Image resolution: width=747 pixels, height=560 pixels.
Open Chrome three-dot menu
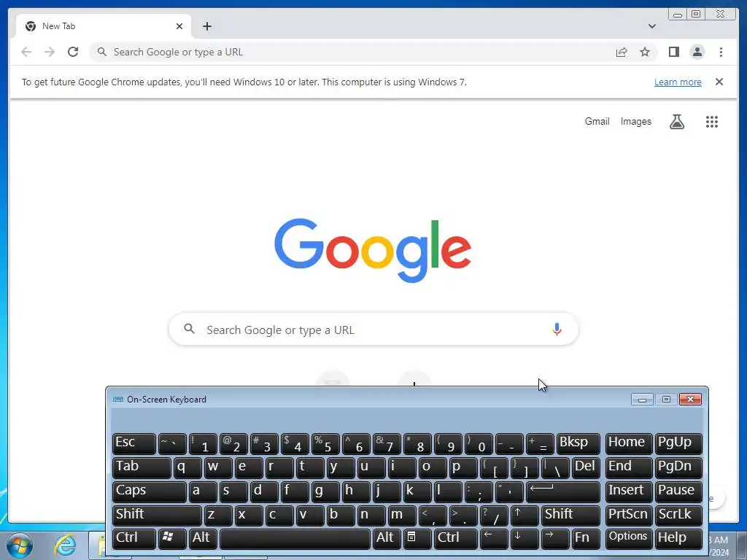[x=721, y=52]
